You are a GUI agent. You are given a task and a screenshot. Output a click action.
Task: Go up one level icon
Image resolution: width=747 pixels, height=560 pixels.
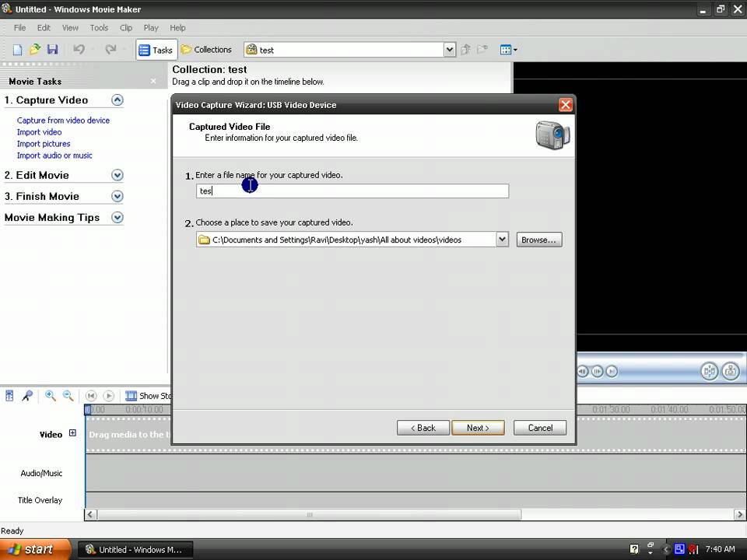click(x=466, y=50)
